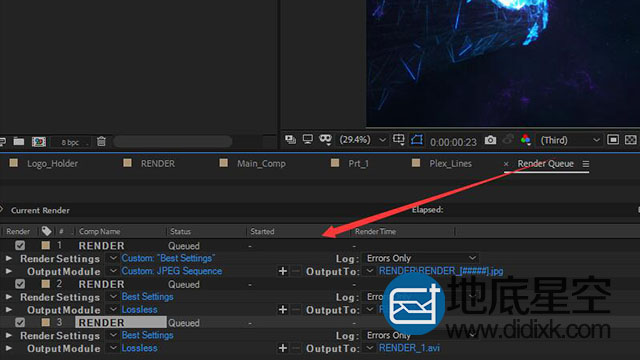This screenshot has height=360, width=640.
Task: Click output file RENDER_1.avi
Action: (409, 348)
